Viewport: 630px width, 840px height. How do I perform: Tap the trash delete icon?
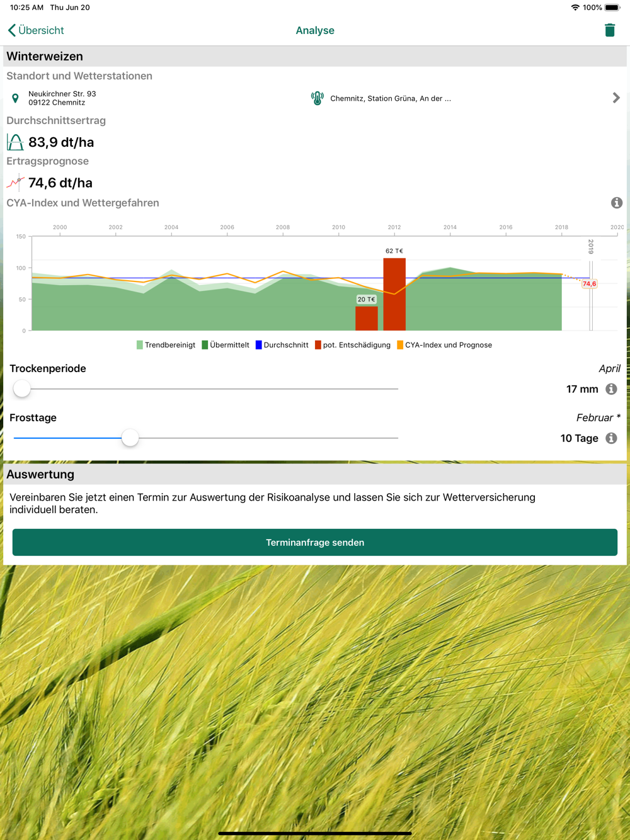609,30
